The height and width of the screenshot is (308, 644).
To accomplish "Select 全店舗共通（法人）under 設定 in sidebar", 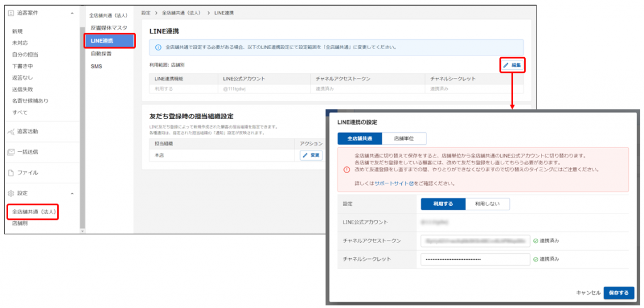I will pyautogui.click(x=34, y=212).
